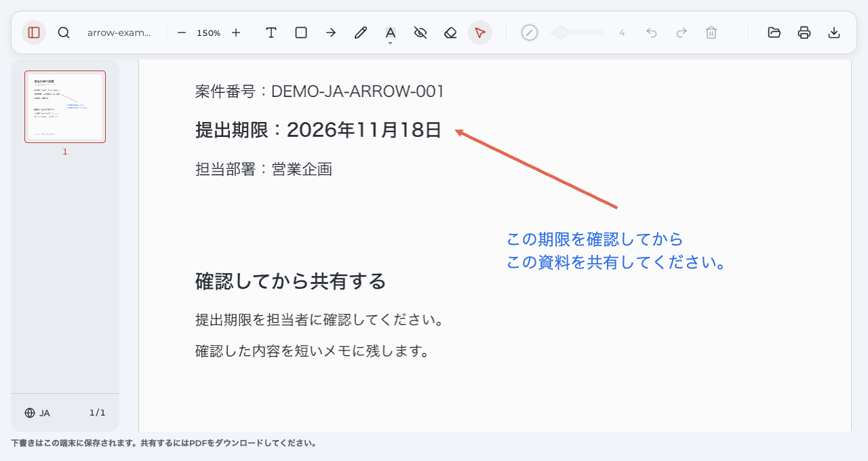Redo the annotation
This screenshot has width=868, height=461.
pyautogui.click(x=682, y=33)
